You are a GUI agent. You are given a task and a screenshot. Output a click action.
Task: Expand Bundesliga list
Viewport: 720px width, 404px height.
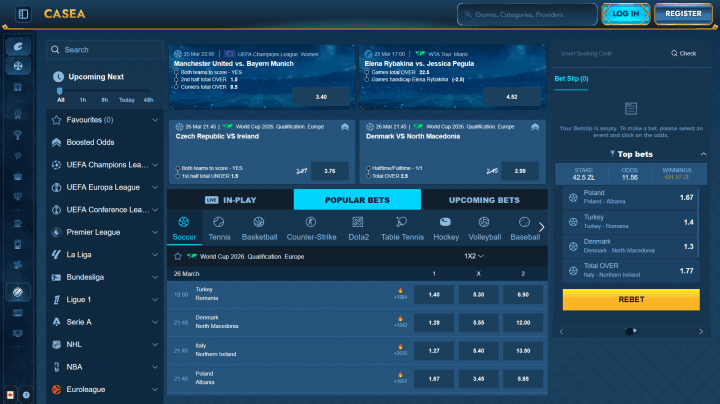coord(155,277)
